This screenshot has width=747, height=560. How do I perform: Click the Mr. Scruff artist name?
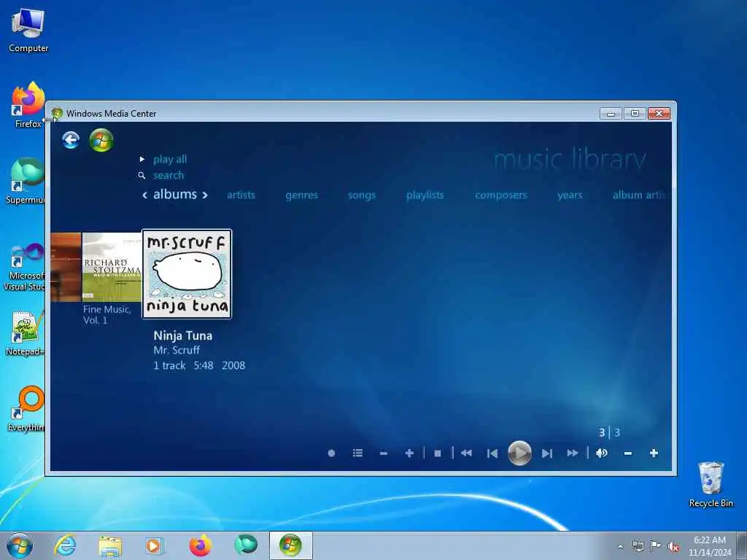[x=177, y=350]
